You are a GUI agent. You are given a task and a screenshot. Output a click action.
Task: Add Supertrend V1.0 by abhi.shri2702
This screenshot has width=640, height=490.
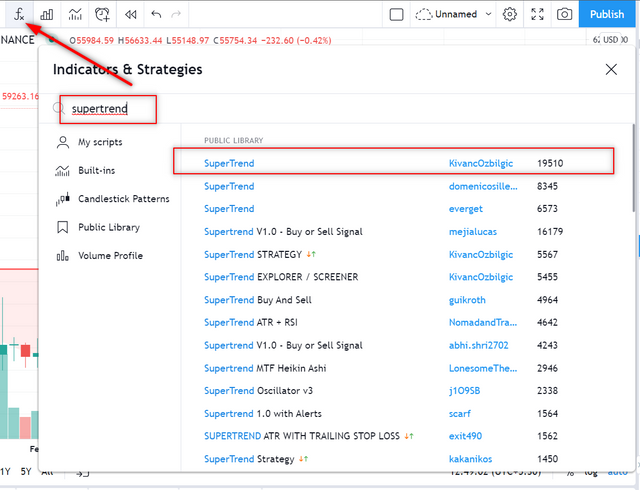click(x=393, y=345)
